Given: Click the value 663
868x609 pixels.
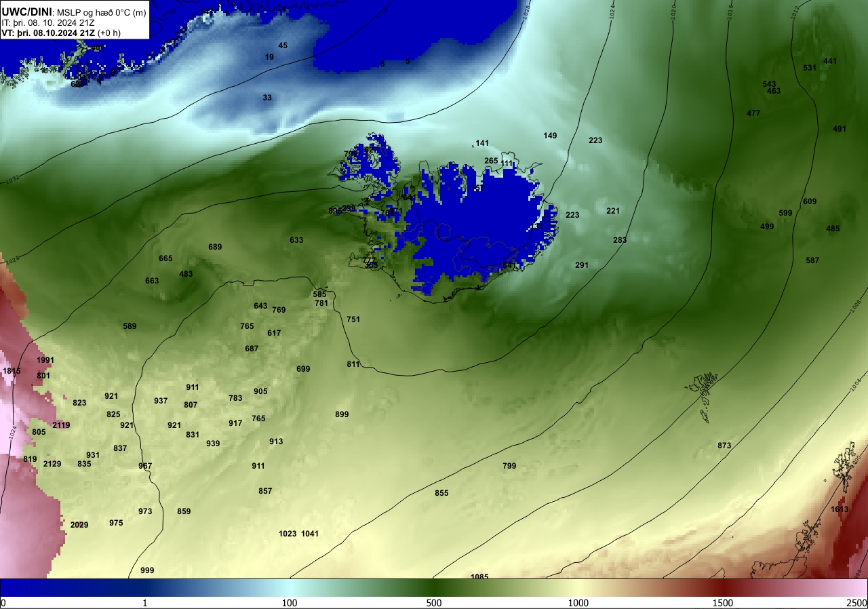Looking at the screenshot, I should click(152, 281).
